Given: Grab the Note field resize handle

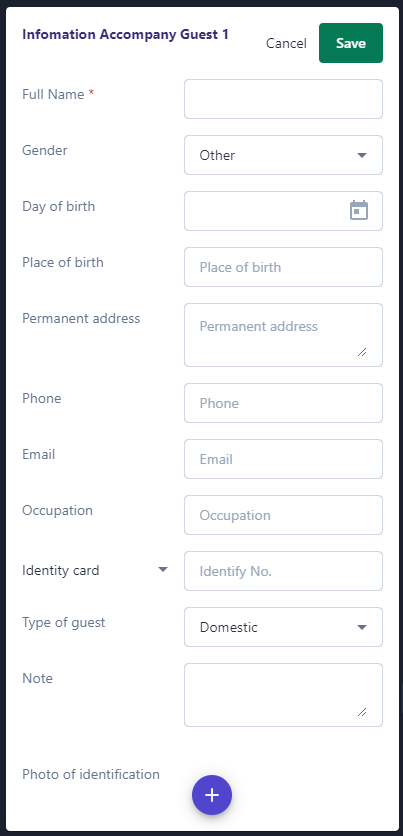Looking at the screenshot, I should click(362, 711).
